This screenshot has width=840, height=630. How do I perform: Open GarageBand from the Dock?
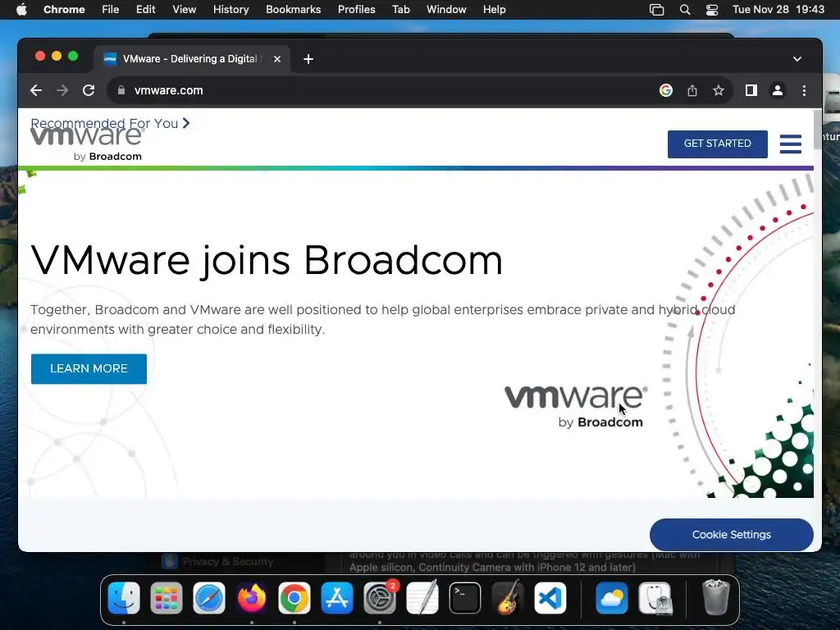(507, 597)
